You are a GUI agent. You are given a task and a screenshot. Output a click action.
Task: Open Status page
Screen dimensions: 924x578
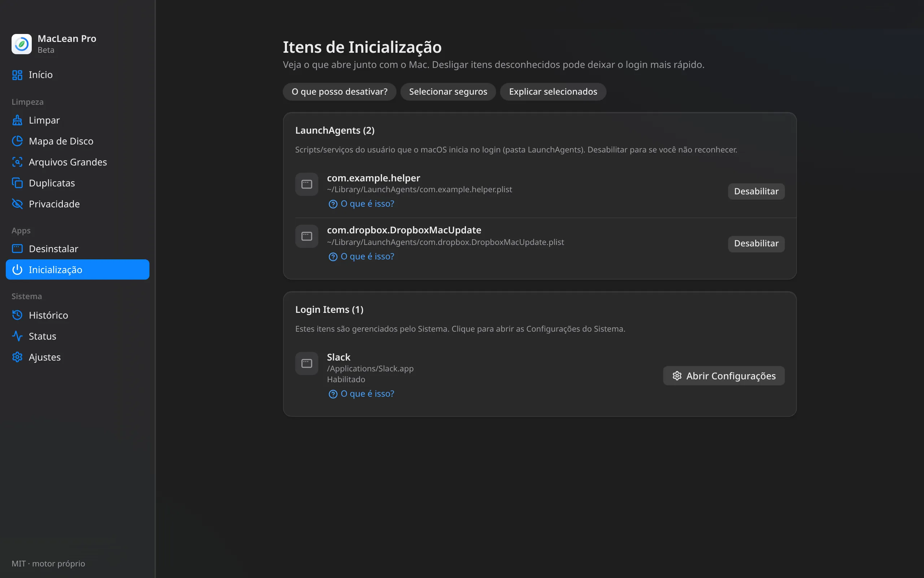[78, 336]
